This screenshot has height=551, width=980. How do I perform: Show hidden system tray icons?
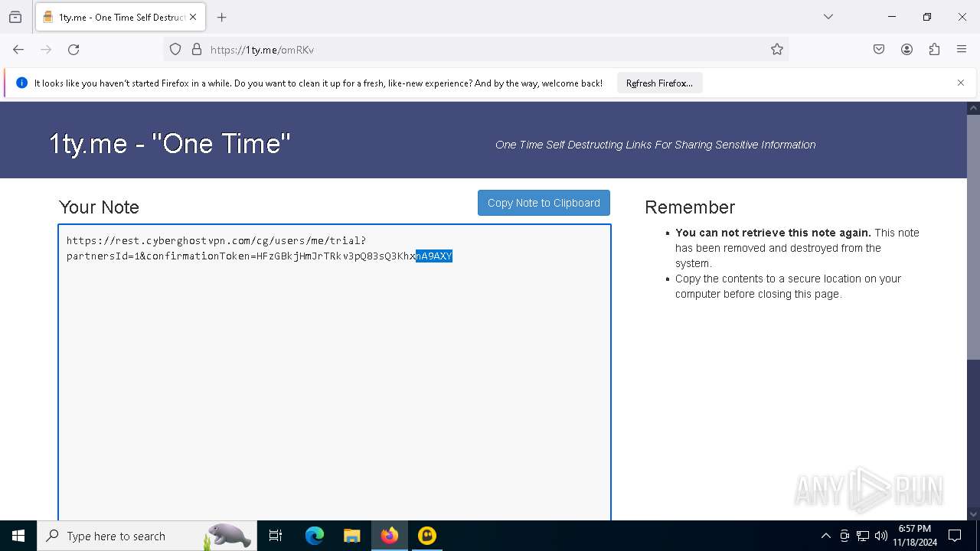(x=825, y=536)
